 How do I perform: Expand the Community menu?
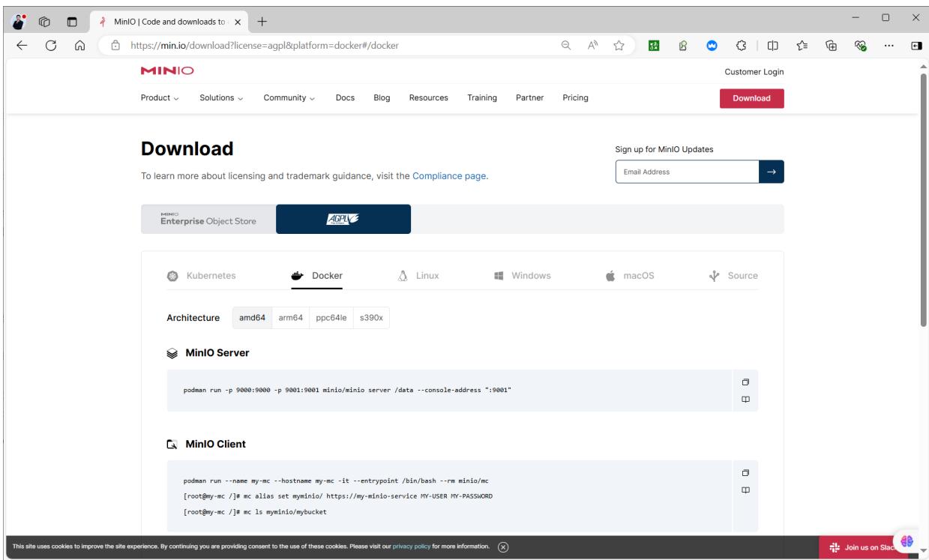click(289, 97)
